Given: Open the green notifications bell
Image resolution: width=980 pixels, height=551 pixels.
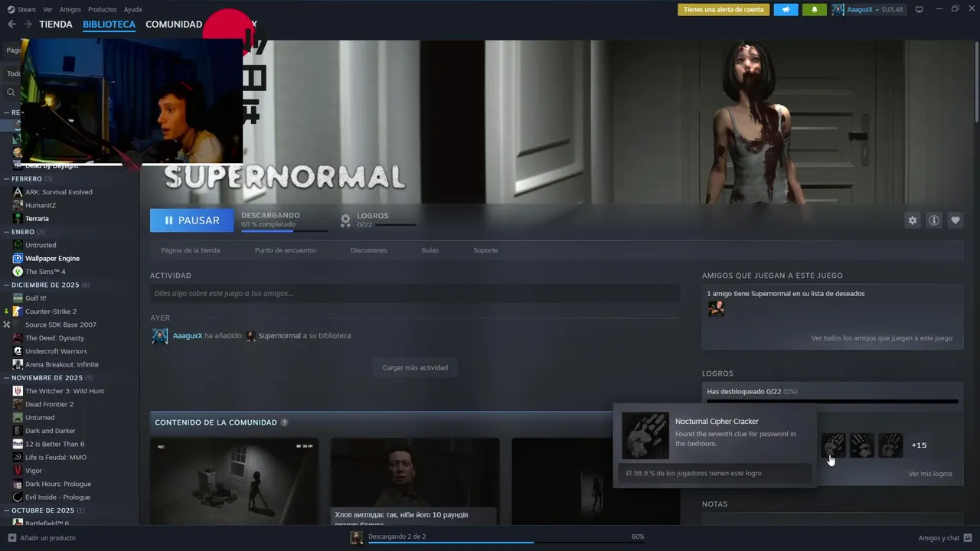Looking at the screenshot, I should tap(814, 9).
